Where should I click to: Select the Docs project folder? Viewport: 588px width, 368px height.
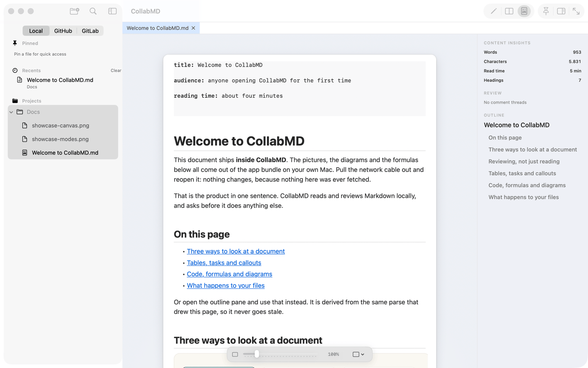pyautogui.click(x=63, y=112)
